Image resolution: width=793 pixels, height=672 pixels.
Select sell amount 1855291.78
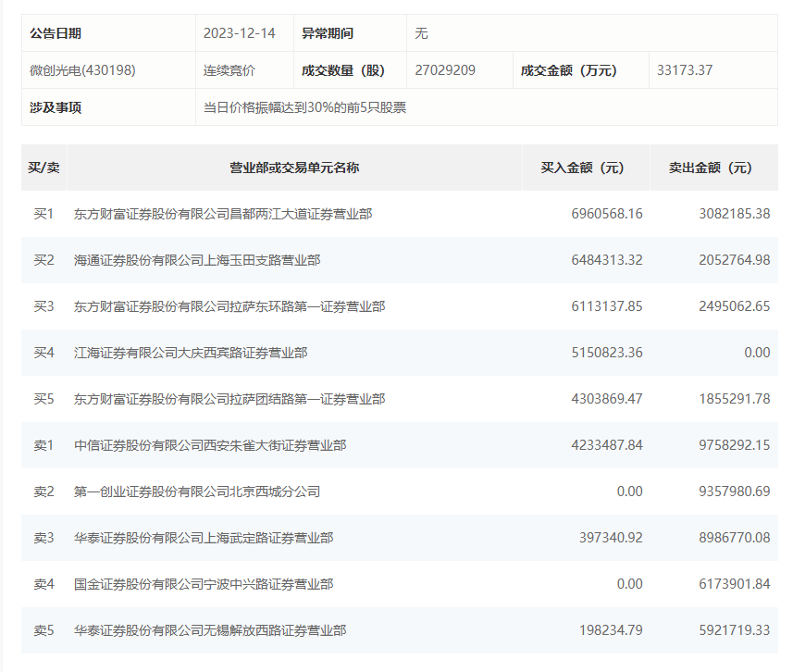[735, 399]
